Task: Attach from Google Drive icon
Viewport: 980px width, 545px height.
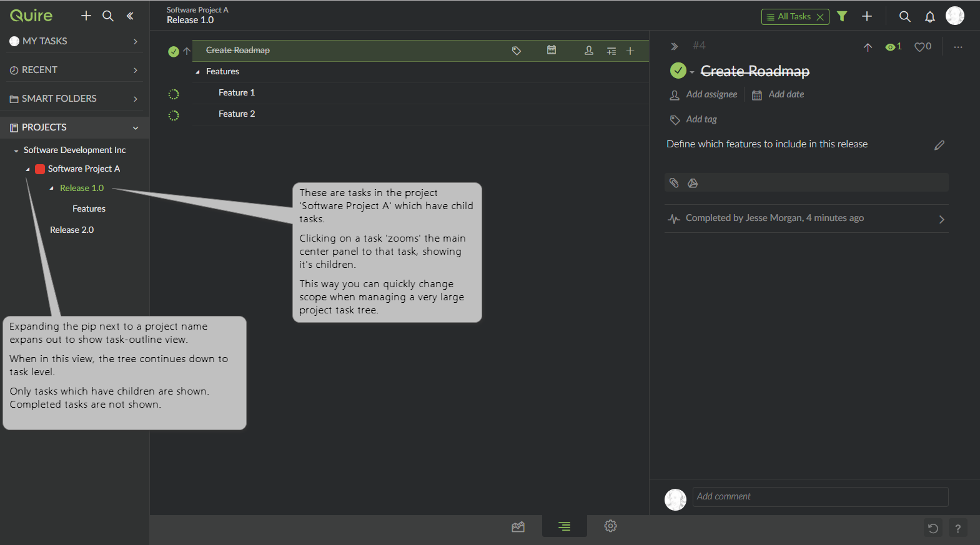Action: 693,183
